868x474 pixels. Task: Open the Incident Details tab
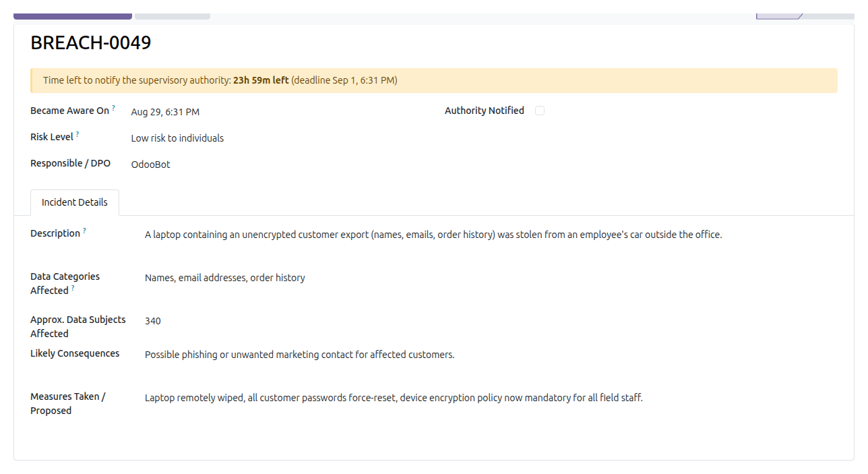coord(75,202)
